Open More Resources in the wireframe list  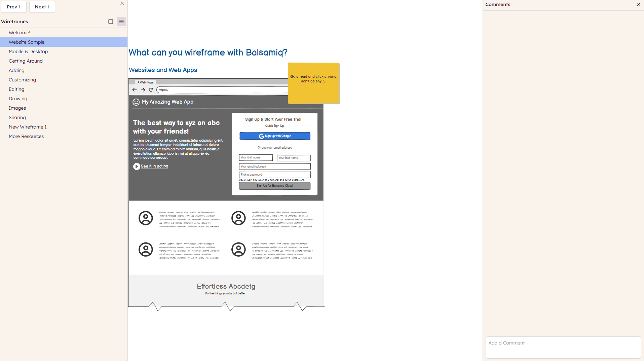pos(26,136)
